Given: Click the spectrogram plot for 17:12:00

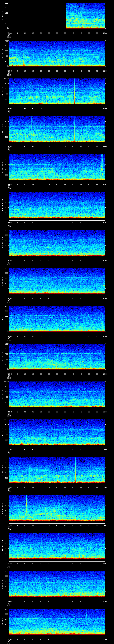Looking at the screenshot, I should [57, 129].
